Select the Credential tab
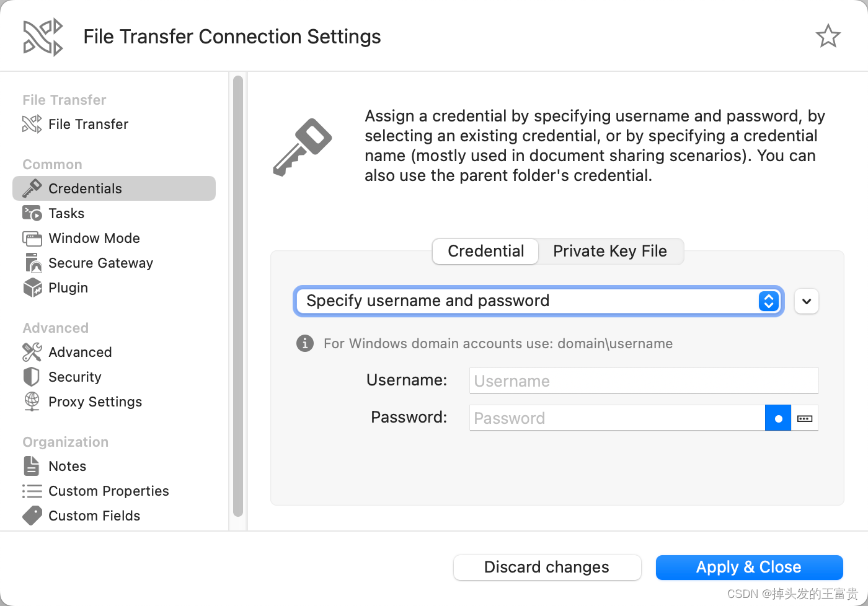868x606 pixels. (485, 251)
